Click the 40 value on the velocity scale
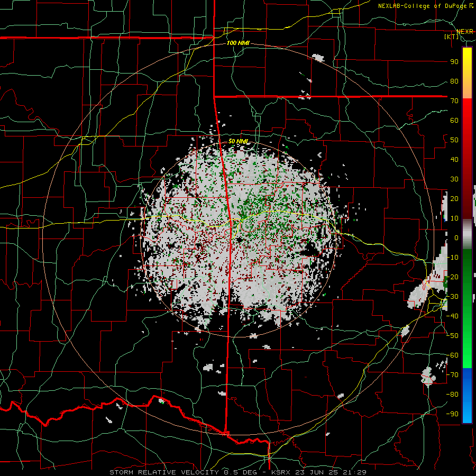This screenshot has width=476, height=476. [454, 159]
